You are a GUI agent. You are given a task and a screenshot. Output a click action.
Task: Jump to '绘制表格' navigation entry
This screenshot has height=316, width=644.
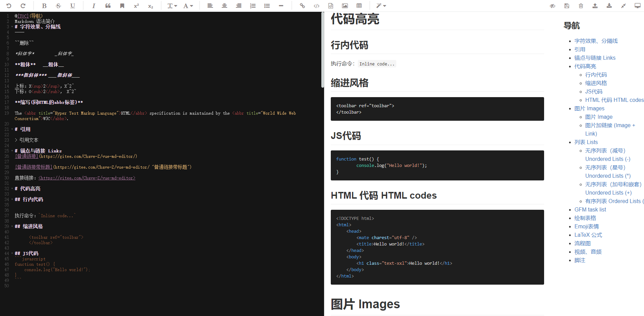[x=585, y=218]
